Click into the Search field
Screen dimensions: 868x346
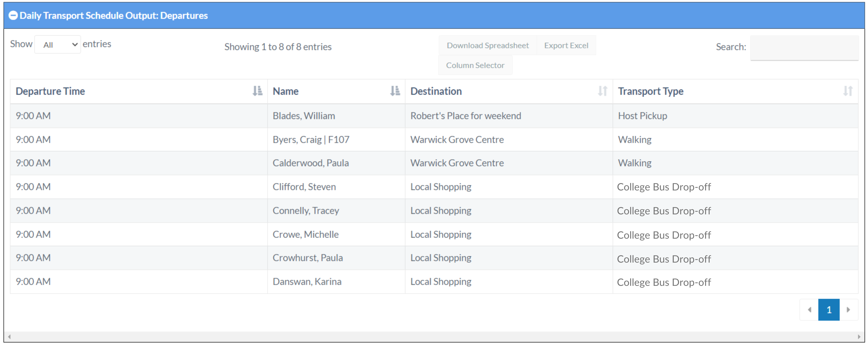[804, 48]
